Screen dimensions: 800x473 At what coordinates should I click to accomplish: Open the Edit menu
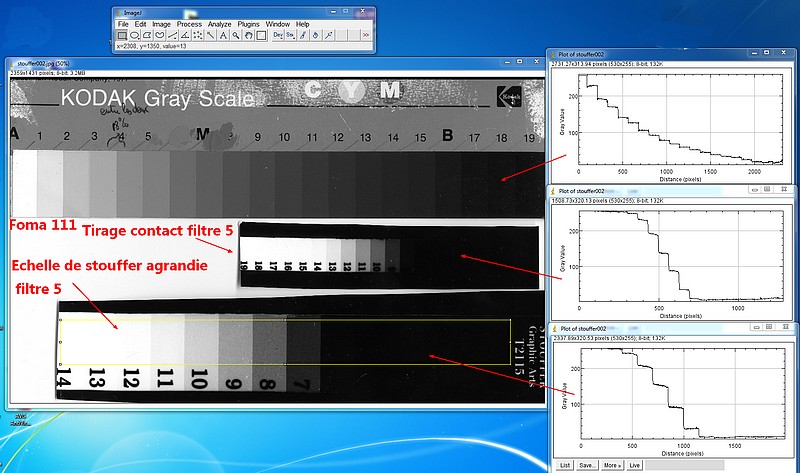[x=140, y=24]
